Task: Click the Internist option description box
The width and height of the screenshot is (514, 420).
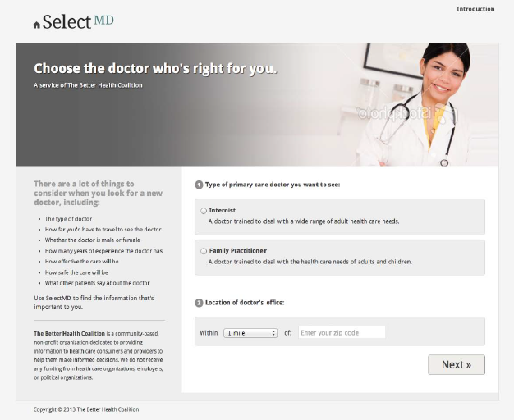Action: click(340, 217)
